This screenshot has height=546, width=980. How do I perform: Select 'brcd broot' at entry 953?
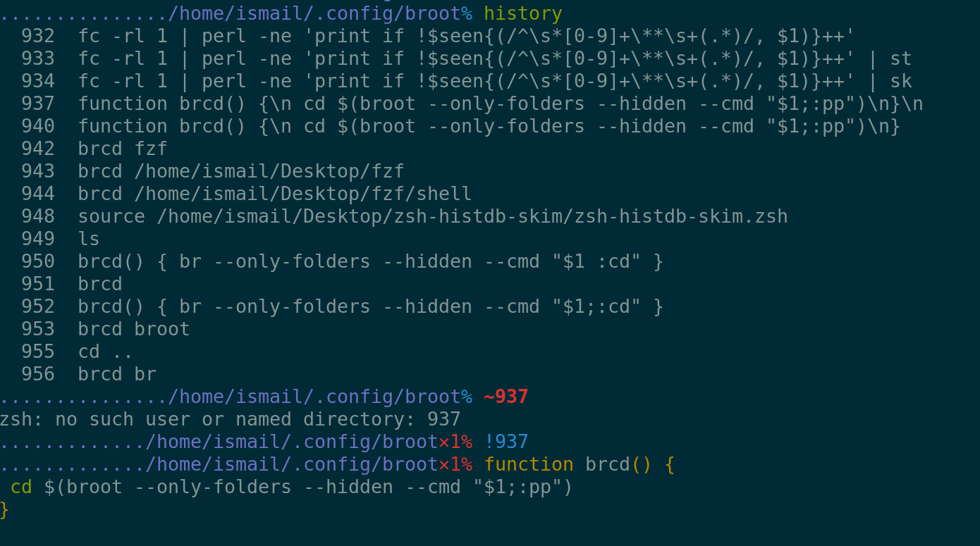pos(134,329)
